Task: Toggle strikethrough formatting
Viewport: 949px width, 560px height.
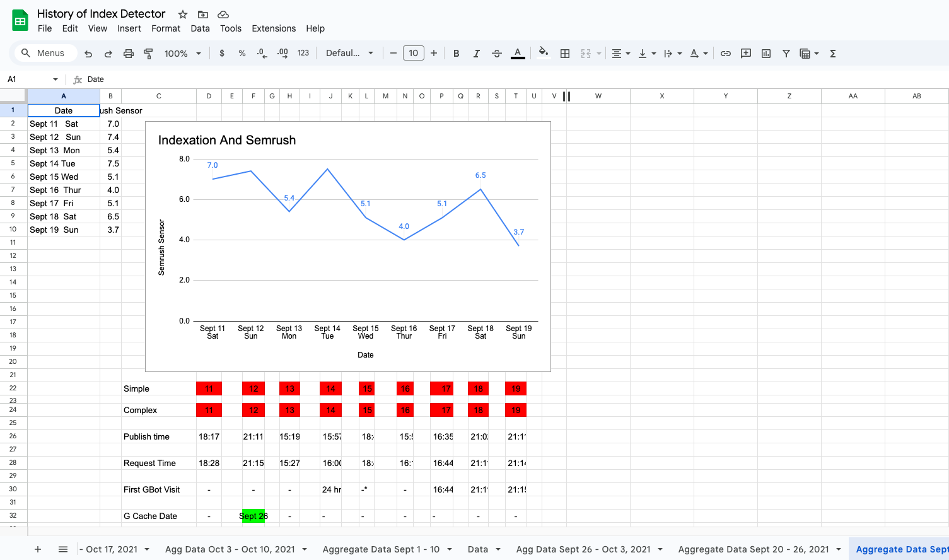Action: 497,54
